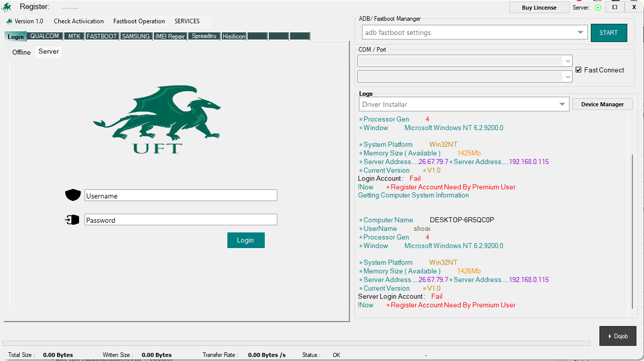
Task: Open the adb fastboot settings dropdown
Action: coord(580,32)
